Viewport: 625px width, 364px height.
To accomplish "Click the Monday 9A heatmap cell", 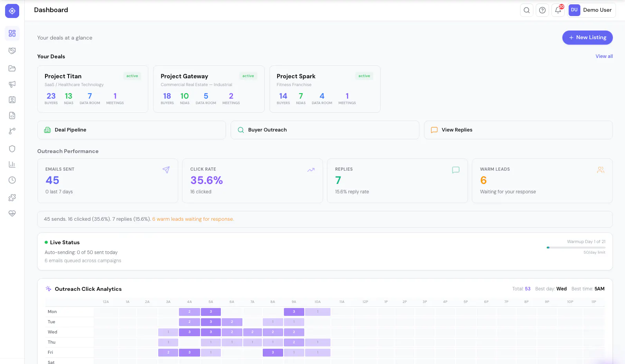I will coord(294,312).
